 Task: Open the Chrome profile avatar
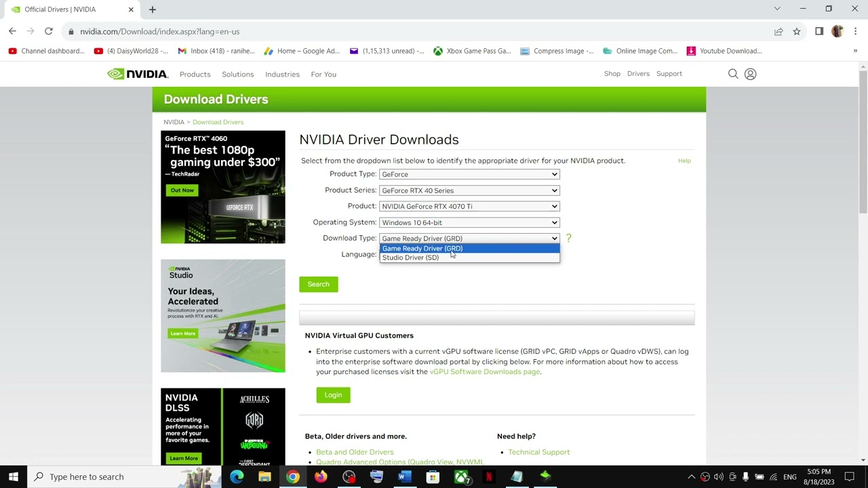[x=837, y=31]
